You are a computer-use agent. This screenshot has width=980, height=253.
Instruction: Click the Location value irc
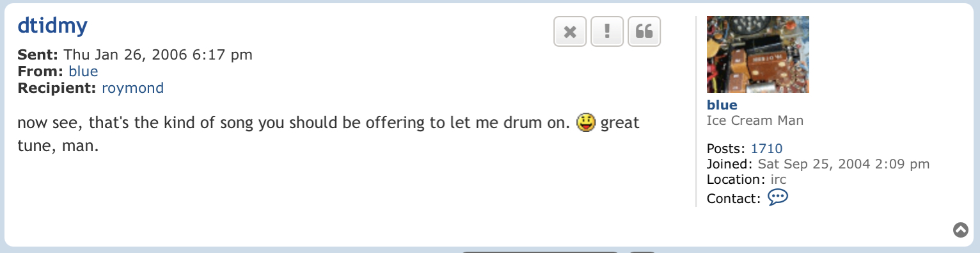[x=778, y=179]
